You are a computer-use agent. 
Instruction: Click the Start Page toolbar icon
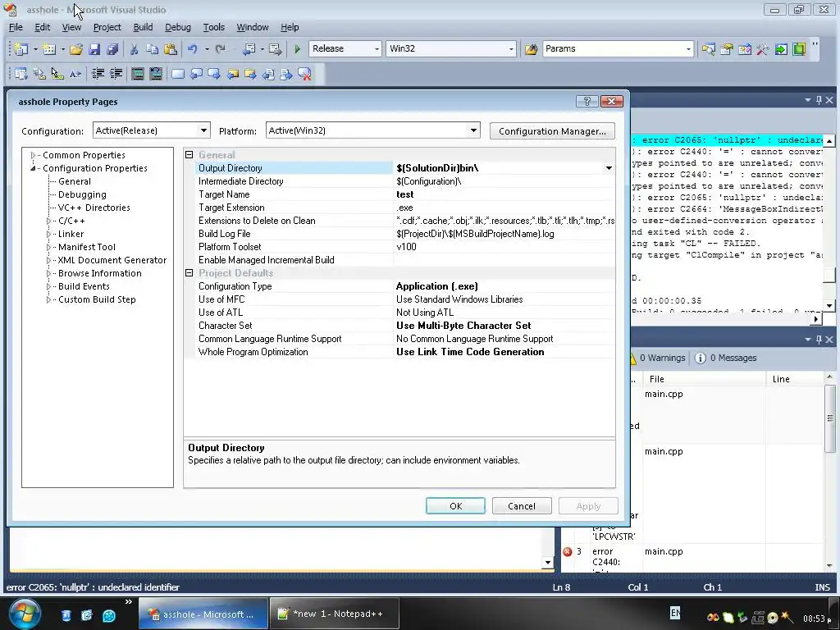pos(781,49)
